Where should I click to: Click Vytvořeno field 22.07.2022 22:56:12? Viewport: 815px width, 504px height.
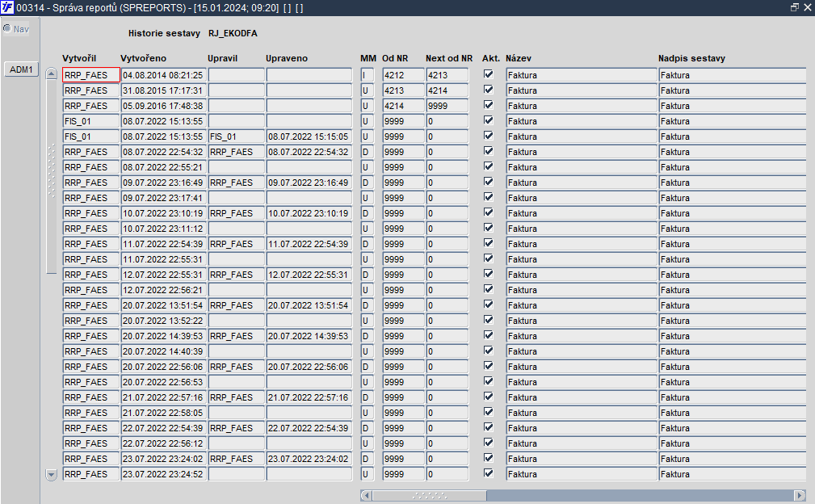164,443
